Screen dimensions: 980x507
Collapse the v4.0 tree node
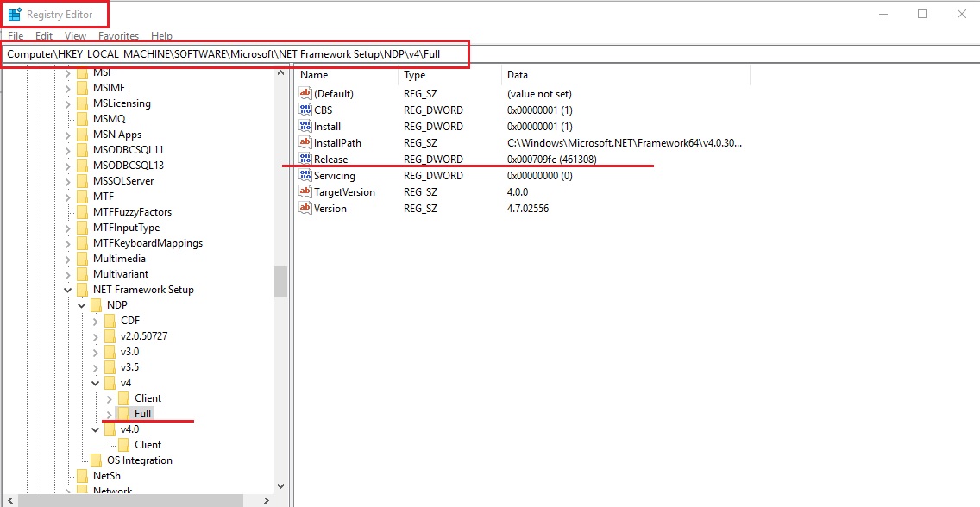point(95,429)
